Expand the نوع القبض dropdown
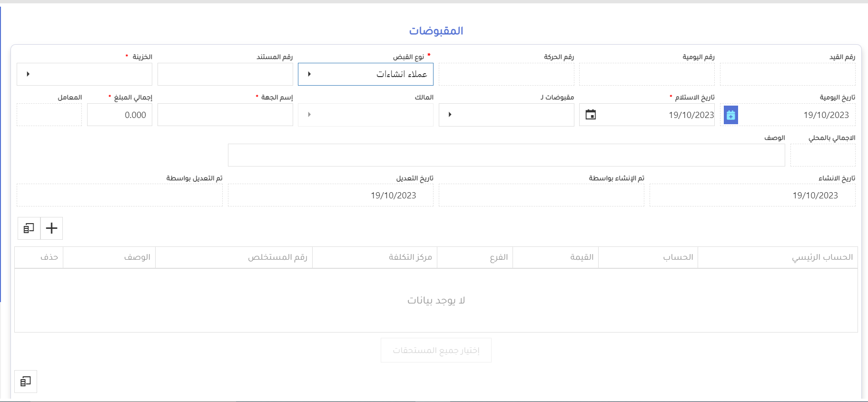The height and width of the screenshot is (402, 868). [309, 74]
